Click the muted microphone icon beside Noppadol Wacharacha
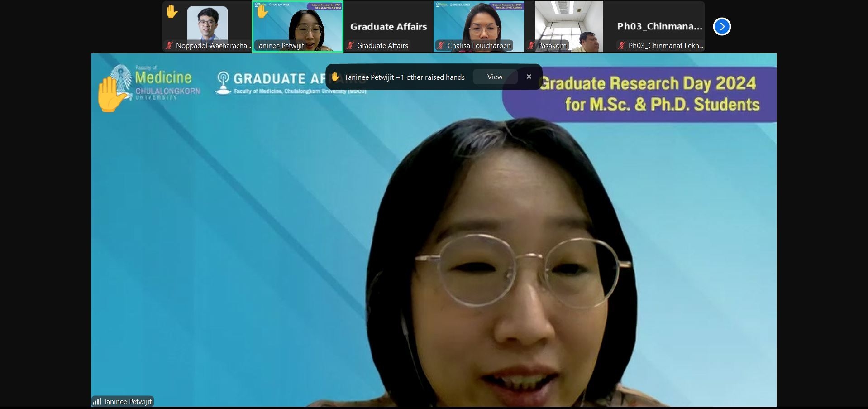The height and width of the screenshot is (409, 868). tap(169, 45)
